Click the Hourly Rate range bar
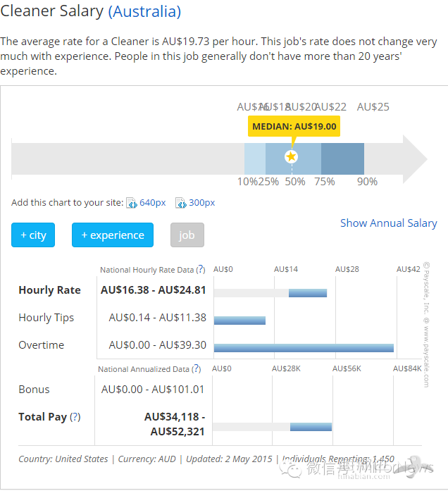The height and width of the screenshot is (491, 448). [x=308, y=293]
